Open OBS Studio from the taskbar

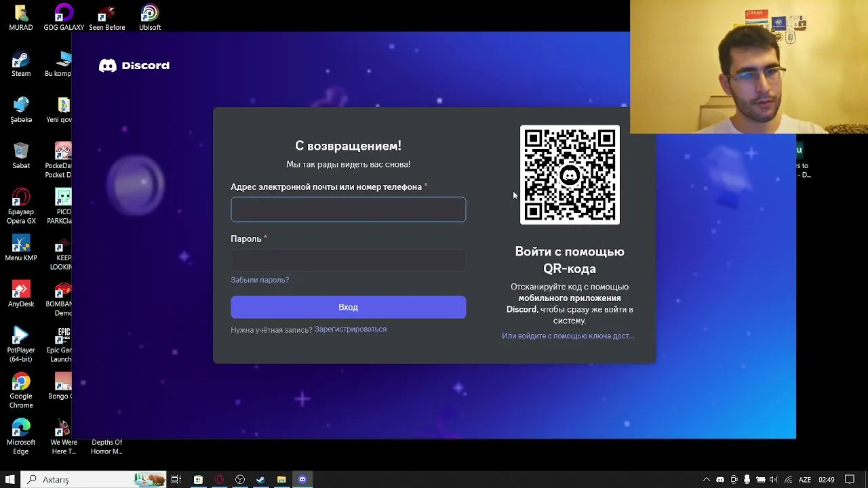coord(240,480)
